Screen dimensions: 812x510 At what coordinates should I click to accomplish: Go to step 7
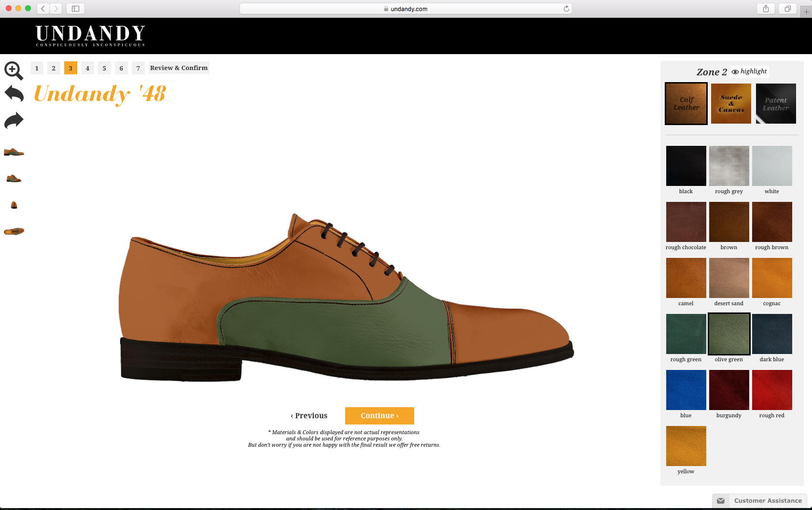tap(138, 68)
